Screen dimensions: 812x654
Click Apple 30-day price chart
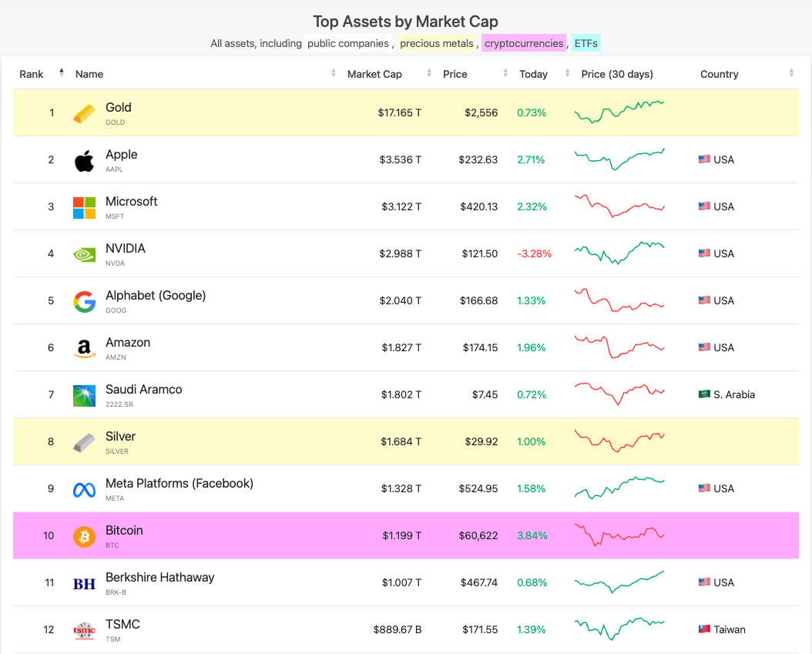(x=619, y=159)
